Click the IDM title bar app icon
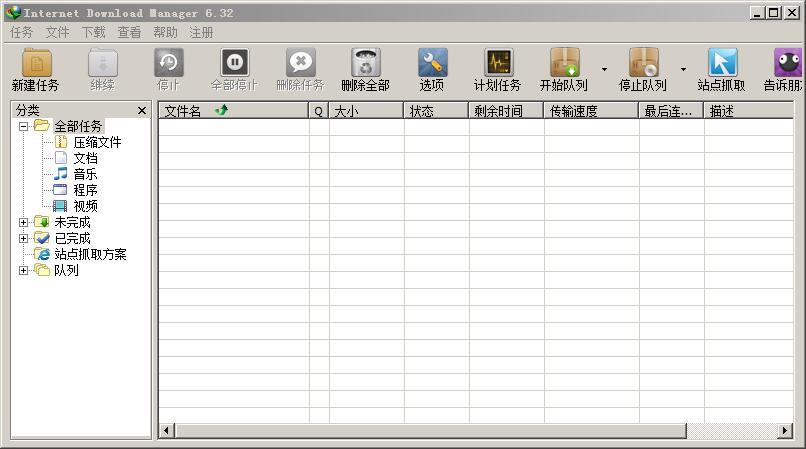 (x=13, y=12)
